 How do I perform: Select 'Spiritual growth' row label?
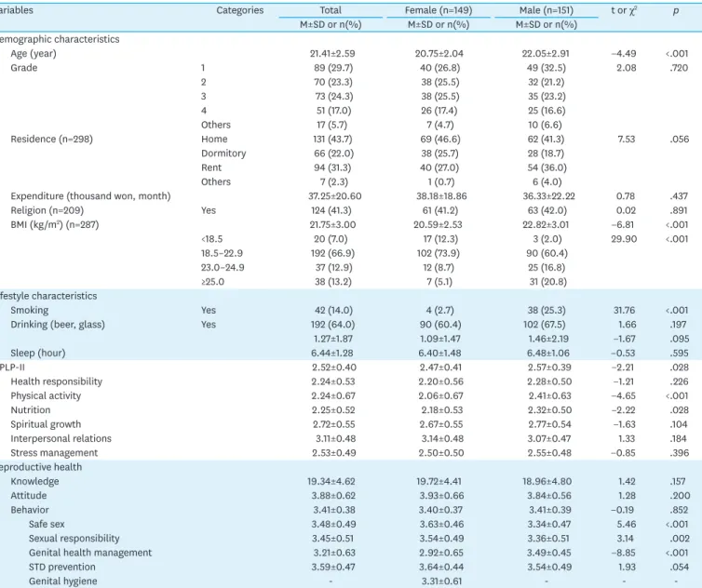click(46, 424)
